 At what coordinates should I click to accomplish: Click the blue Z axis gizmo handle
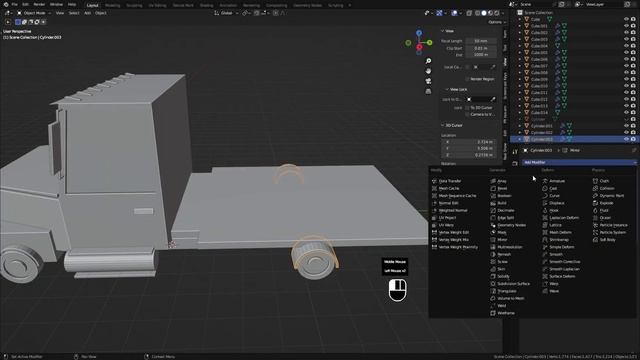pyautogui.click(x=419, y=33)
